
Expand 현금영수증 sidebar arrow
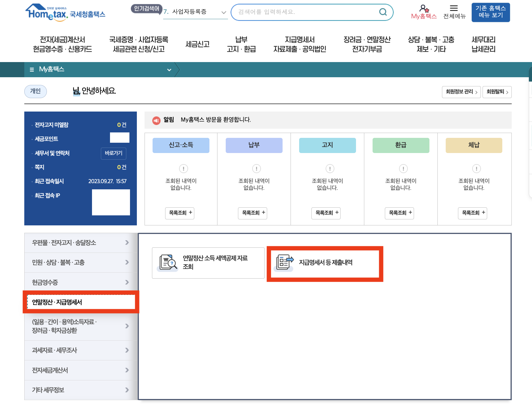(127, 282)
